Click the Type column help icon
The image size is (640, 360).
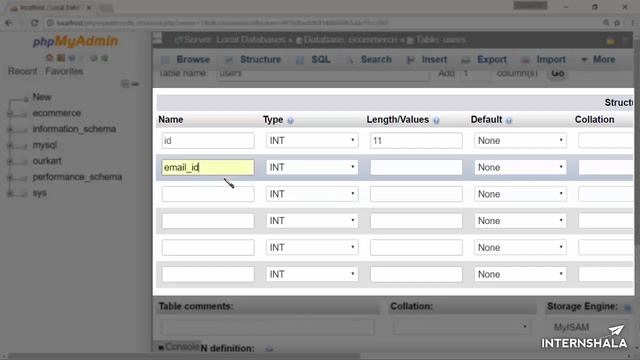(x=290, y=120)
